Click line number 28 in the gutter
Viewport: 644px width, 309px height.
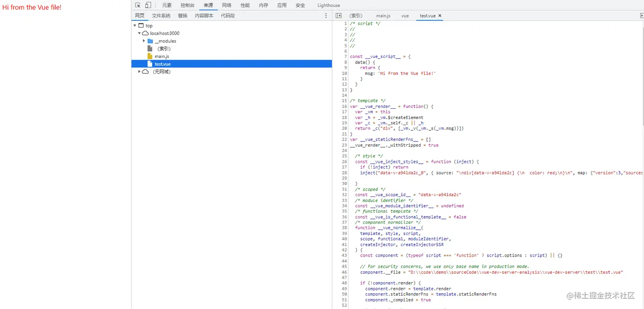(x=345, y=173)
